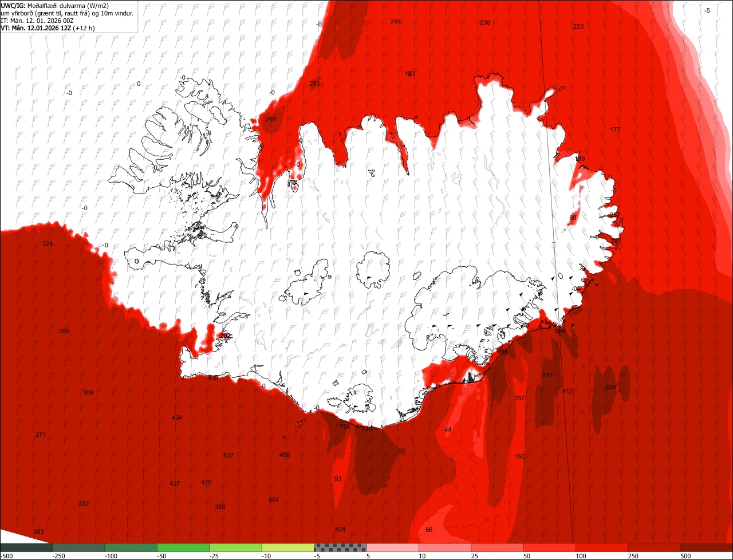
Task: Click the map value 371
Action: [40, 435]
